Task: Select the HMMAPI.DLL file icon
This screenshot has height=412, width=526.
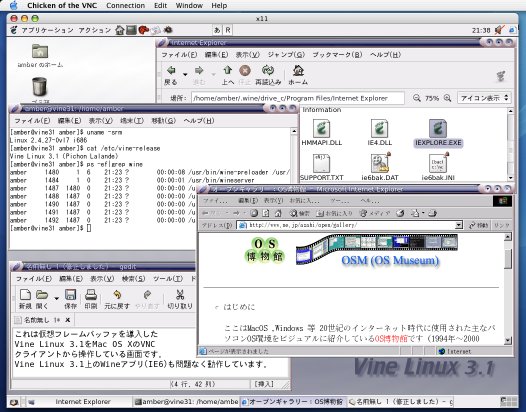Action: point(322,133)
